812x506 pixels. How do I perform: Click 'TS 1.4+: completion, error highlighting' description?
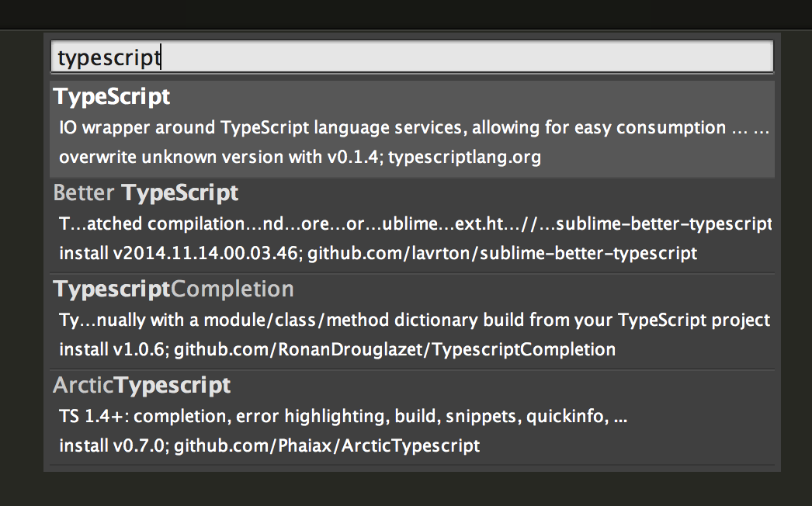(x=343, y=417)
